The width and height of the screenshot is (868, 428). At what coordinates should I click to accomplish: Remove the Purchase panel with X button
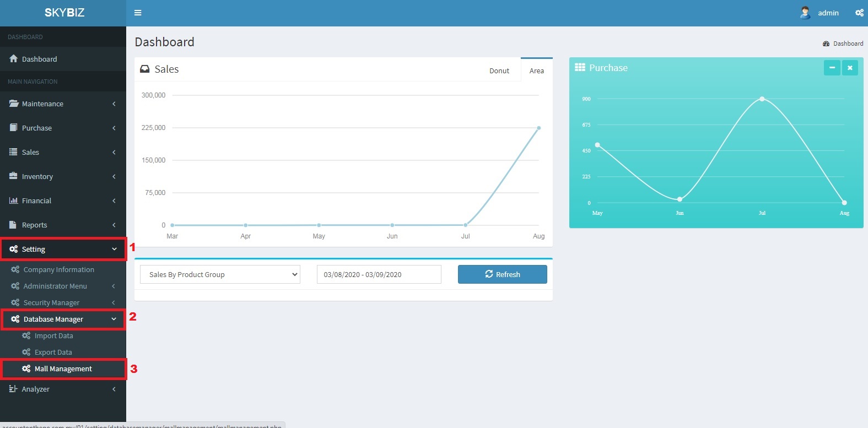[x=850, y=68]
